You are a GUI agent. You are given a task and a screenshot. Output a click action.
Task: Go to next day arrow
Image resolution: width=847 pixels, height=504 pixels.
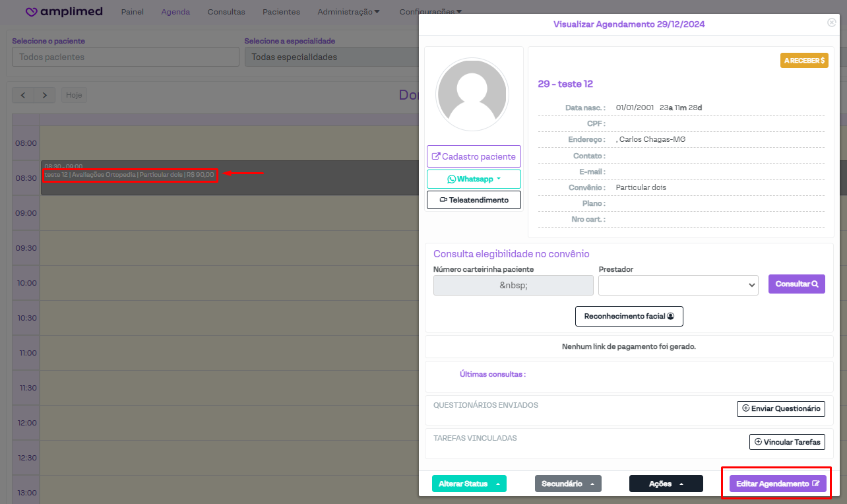(x=44, y=95)
